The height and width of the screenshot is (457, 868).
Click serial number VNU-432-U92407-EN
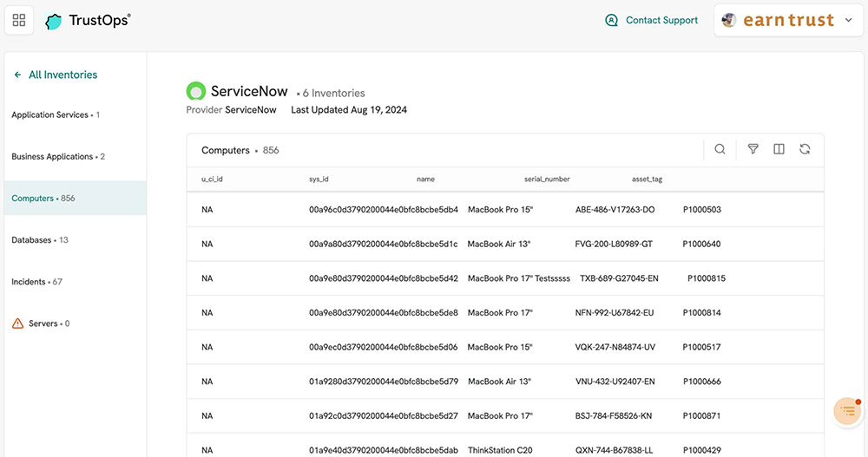(x=615, y=382)
